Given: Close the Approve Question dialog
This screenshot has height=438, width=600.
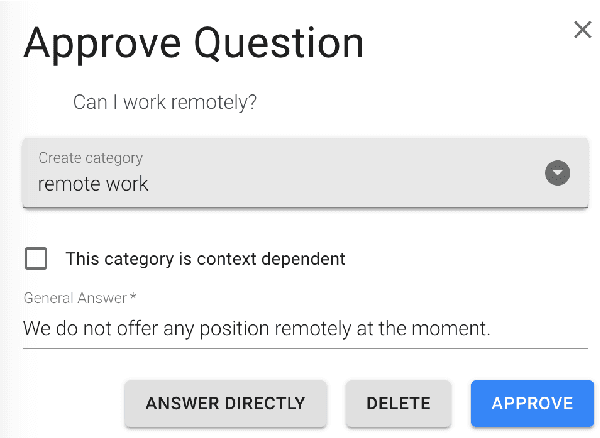Looking at the screenshot, I should tap(583, 30).
